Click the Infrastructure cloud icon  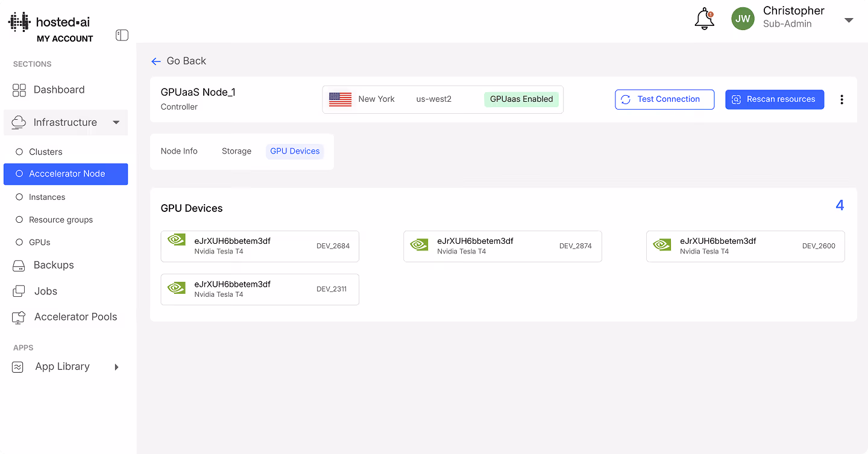(x=19, y=122)
